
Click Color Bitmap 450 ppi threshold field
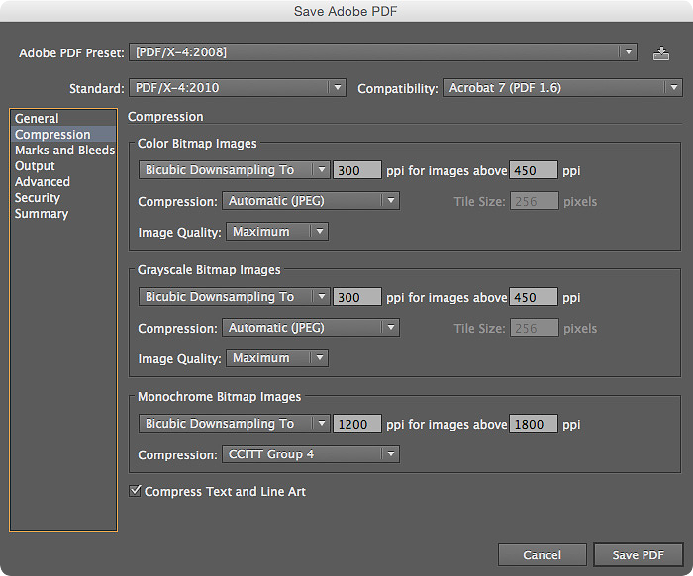(533, 170)
